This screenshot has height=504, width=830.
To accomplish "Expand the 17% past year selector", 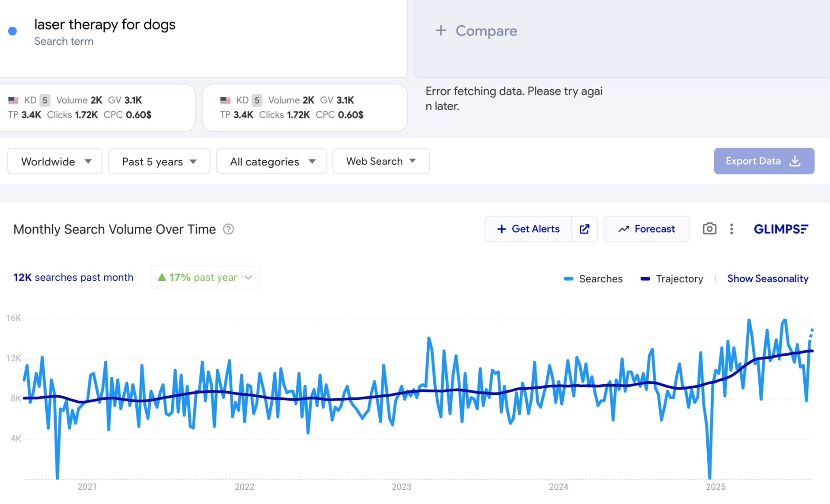I will click(x=205, y=277).
